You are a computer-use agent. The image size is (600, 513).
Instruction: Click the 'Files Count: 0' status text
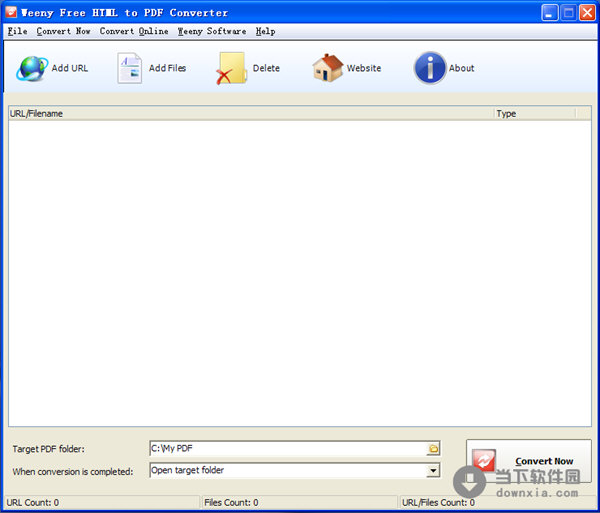point(231,502)
